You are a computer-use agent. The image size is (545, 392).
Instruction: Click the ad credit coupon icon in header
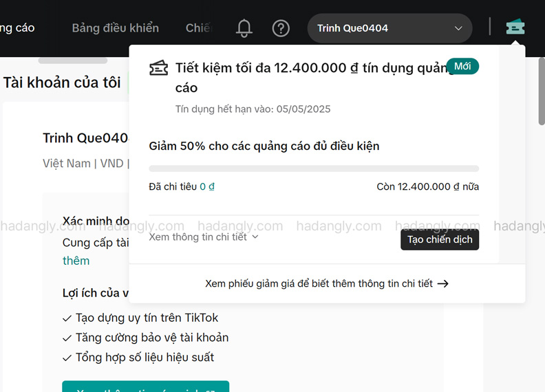tap(515, 28)
